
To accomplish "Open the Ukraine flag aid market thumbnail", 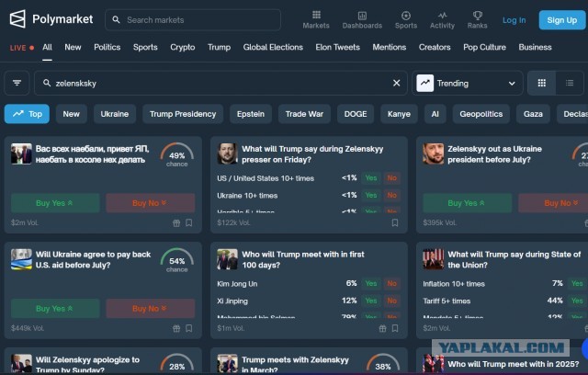I will (21, 259).
